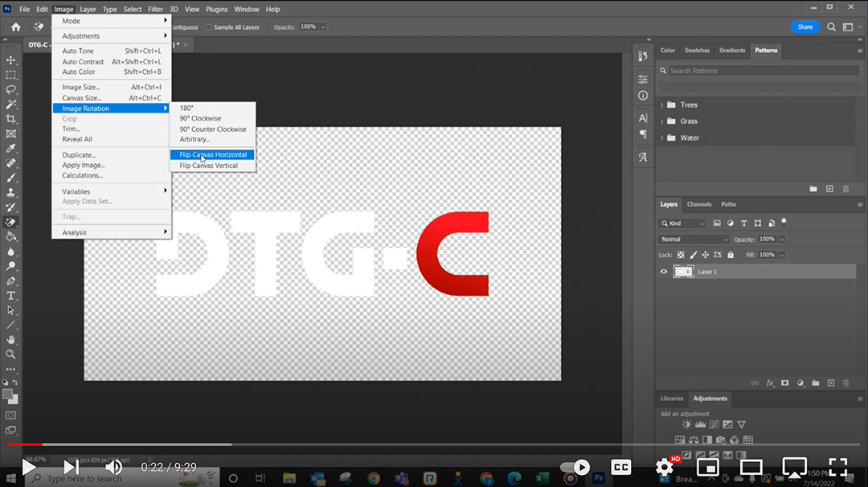Open the Filter menu
The image size is (868, 487).
pos(156,10)
